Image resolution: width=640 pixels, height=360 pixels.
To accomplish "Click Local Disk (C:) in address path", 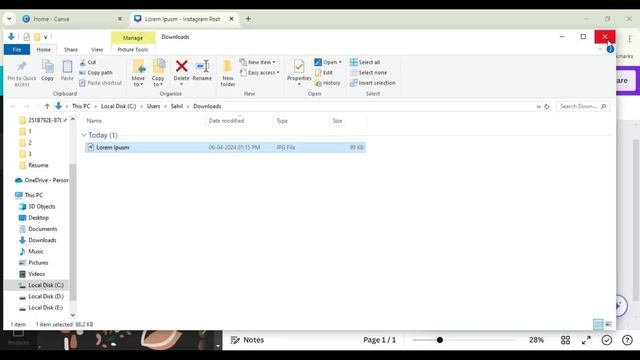I will (x=118, y=106).
